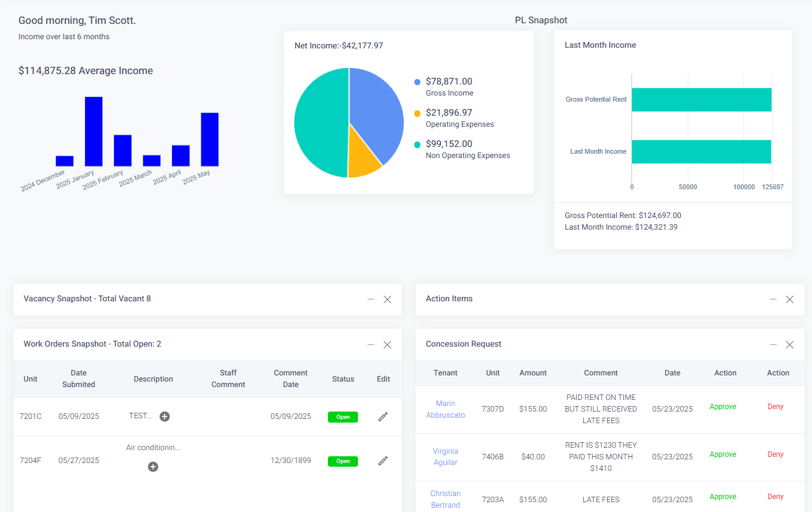Collapse the Action Items widget

pos(773,299)
